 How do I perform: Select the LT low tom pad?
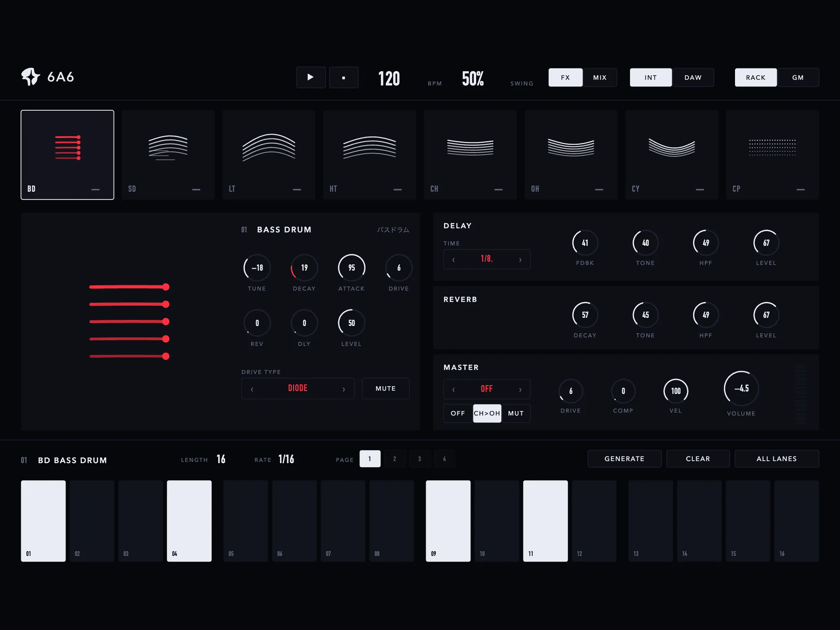click(x=269, y=155)
